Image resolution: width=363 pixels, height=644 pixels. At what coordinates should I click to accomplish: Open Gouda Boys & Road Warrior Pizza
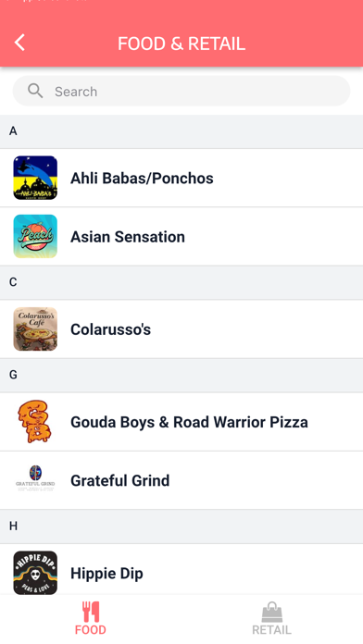tap(181, 422)
